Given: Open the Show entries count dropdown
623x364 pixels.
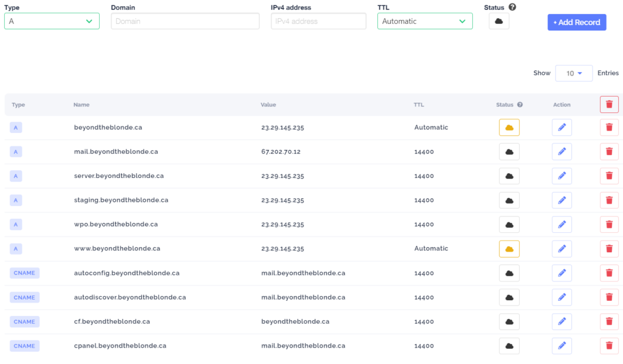Looking at the screenshot, I should tap(574, 73).
